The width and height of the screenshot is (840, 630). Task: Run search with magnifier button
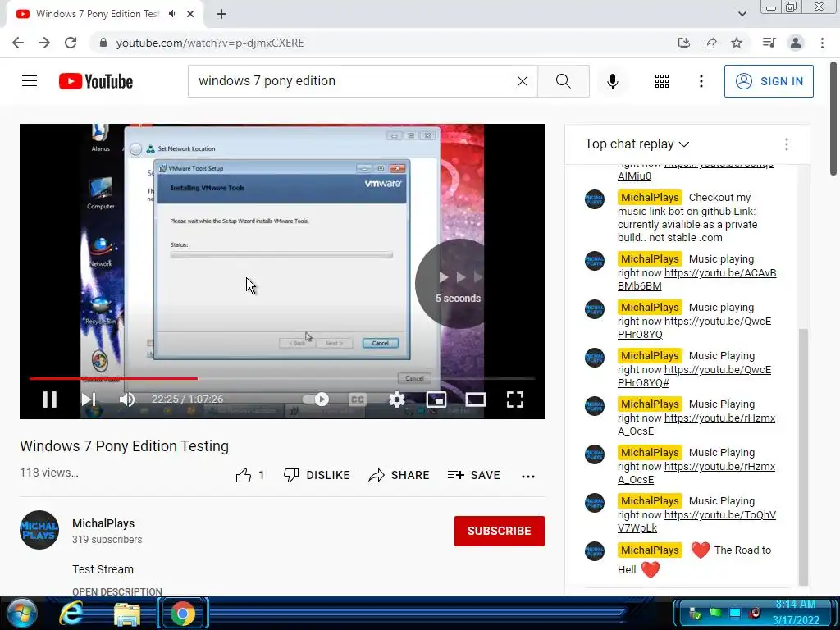pyautogui.click(x=563, y=81)
